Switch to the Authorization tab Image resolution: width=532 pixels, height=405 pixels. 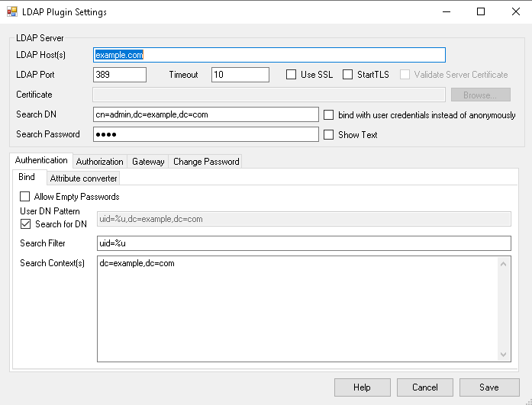tap(99, 162)
